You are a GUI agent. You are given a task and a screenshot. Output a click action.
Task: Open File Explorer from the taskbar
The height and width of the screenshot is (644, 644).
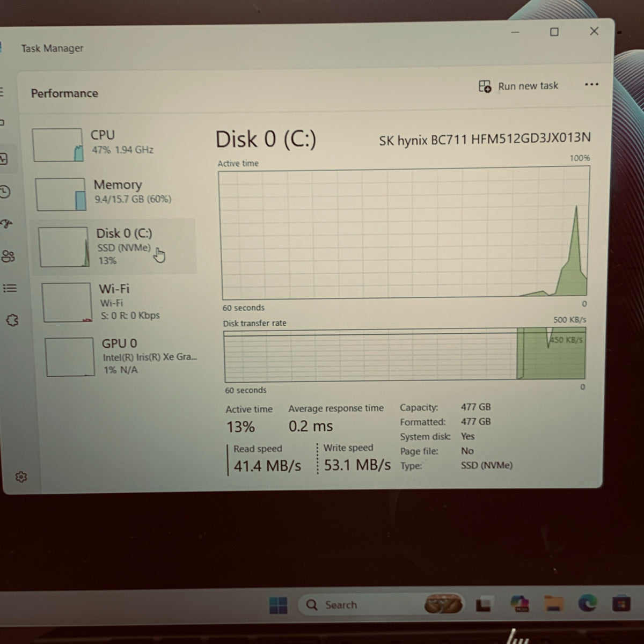pos(553,604)
